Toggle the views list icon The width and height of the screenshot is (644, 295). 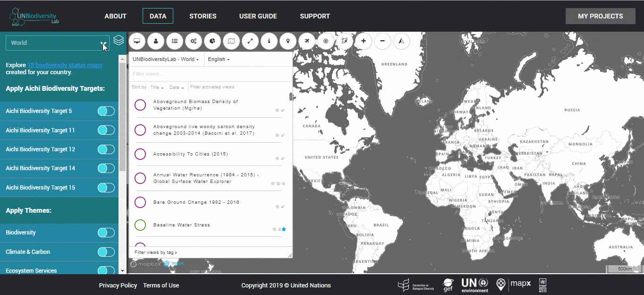(x=175, y=41)
